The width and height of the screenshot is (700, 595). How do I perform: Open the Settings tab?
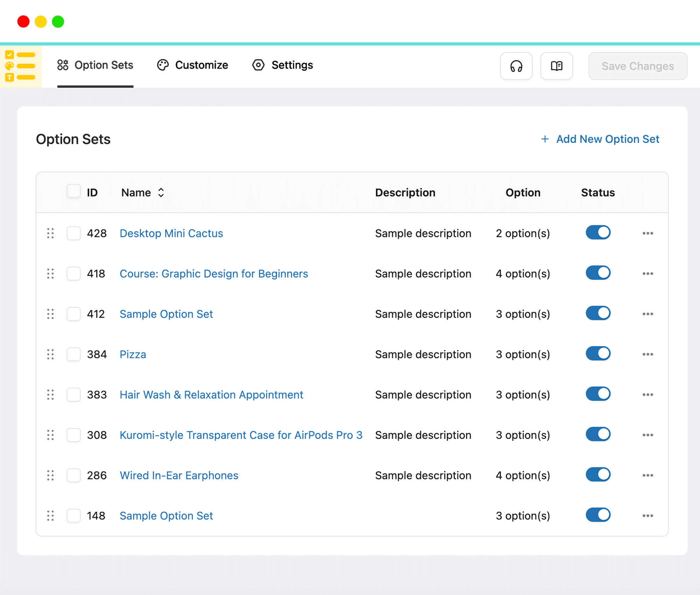(x=283, y=65)
